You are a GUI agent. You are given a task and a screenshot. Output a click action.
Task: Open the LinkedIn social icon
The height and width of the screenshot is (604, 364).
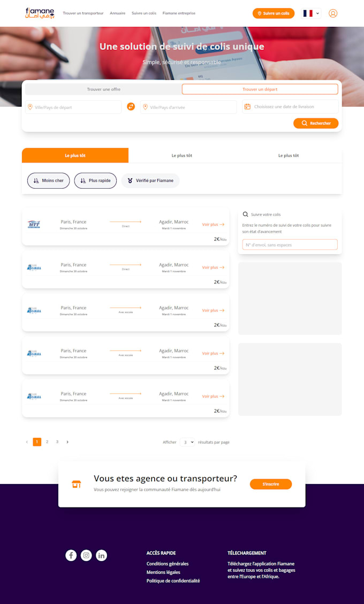[102, 555]
